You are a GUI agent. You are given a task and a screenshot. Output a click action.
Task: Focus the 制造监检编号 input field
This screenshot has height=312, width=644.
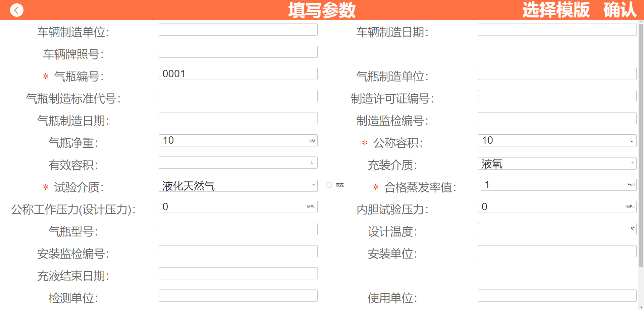coord(557,118)
